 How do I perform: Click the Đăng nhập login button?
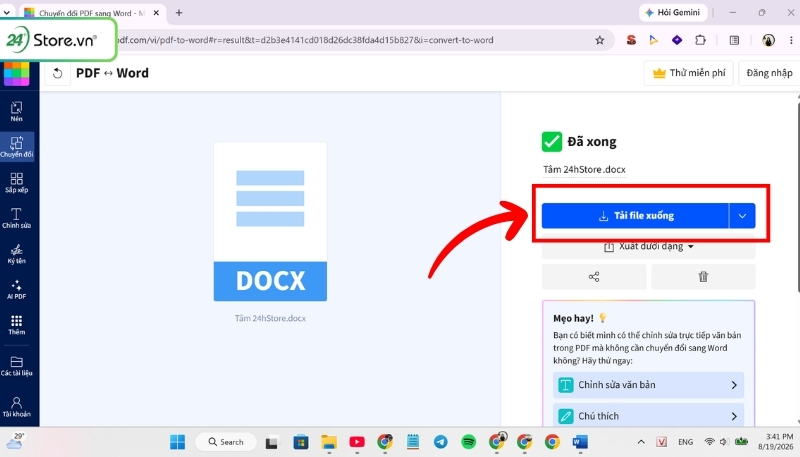point(769,73)
